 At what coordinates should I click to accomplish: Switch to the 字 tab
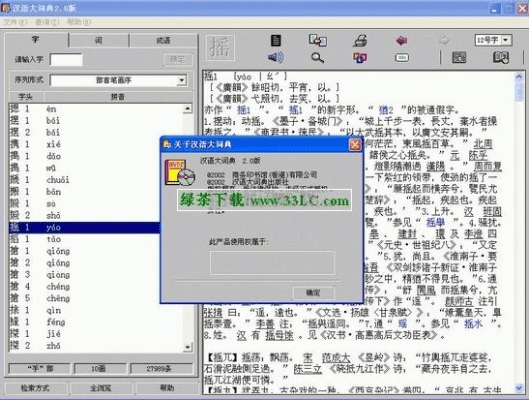point(36,40)
